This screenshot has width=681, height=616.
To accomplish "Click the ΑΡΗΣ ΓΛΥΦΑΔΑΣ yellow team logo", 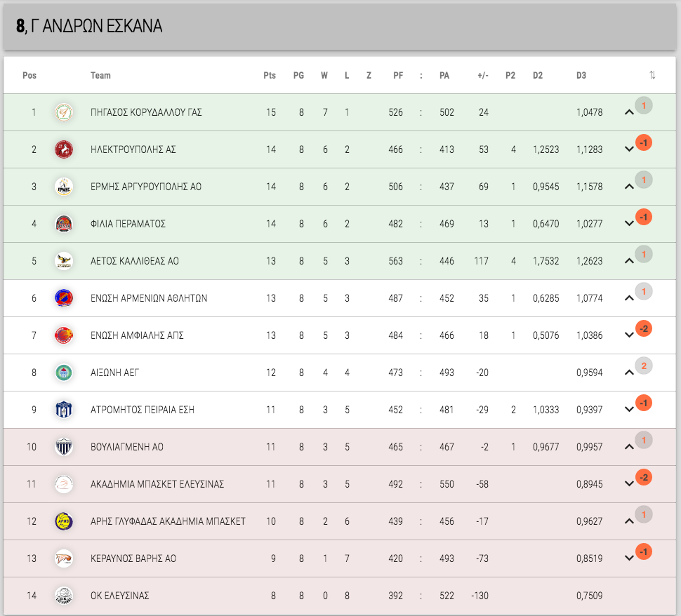I will [64, 521].
